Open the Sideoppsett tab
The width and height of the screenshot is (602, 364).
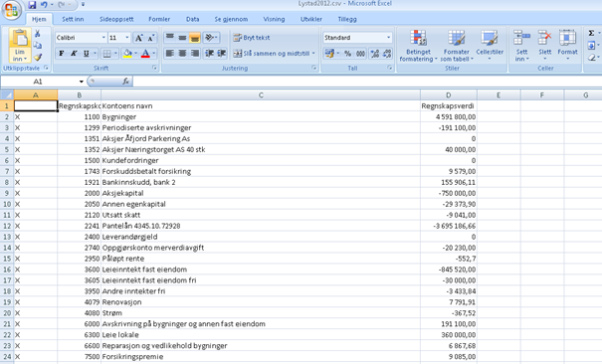pos(116,19)
